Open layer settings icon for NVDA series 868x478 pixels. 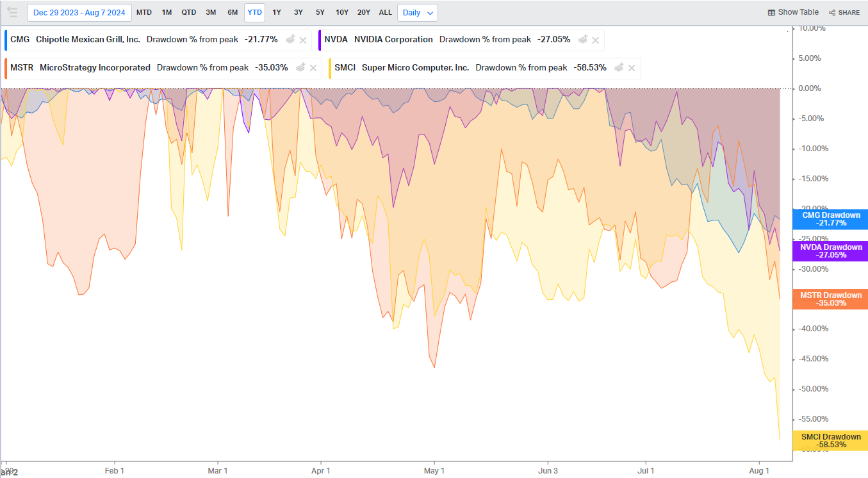[x=583, y=40]
